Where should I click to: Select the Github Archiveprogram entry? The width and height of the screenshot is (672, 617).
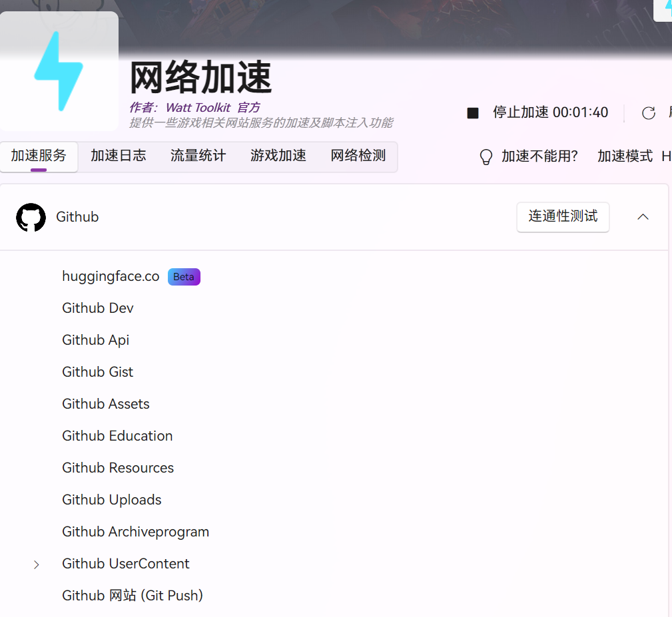pyautogui.click(x=135, y=532)
